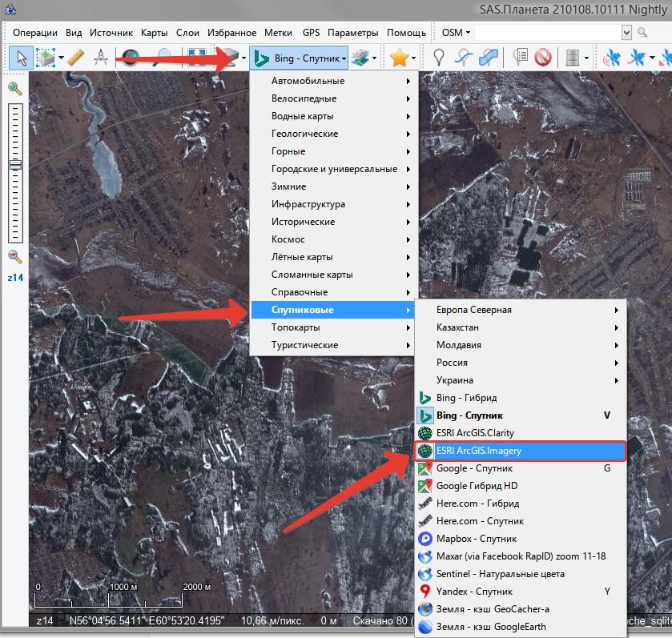Expand Европа Северная submenu
672x638 pixels.
(x=521, y=310)
